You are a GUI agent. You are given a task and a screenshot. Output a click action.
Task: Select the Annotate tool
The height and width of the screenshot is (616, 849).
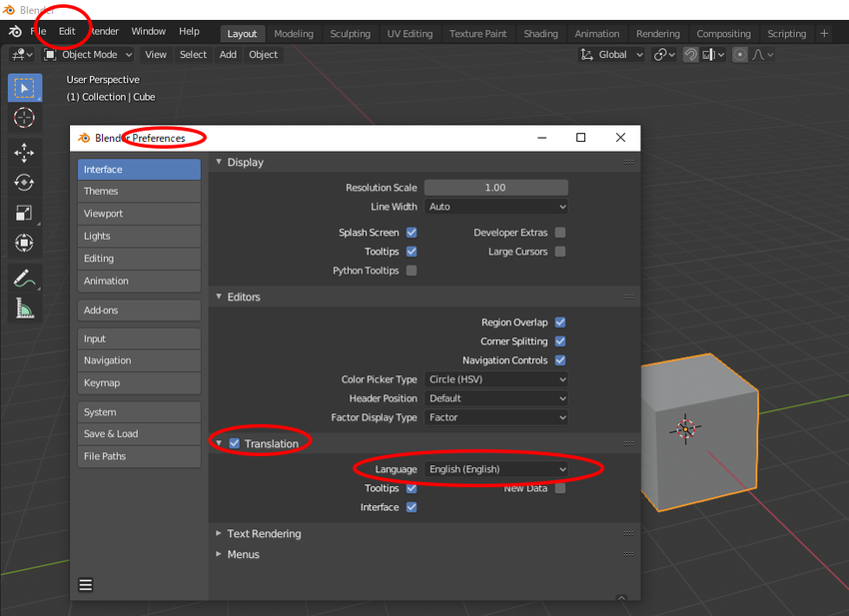[24, 279]
